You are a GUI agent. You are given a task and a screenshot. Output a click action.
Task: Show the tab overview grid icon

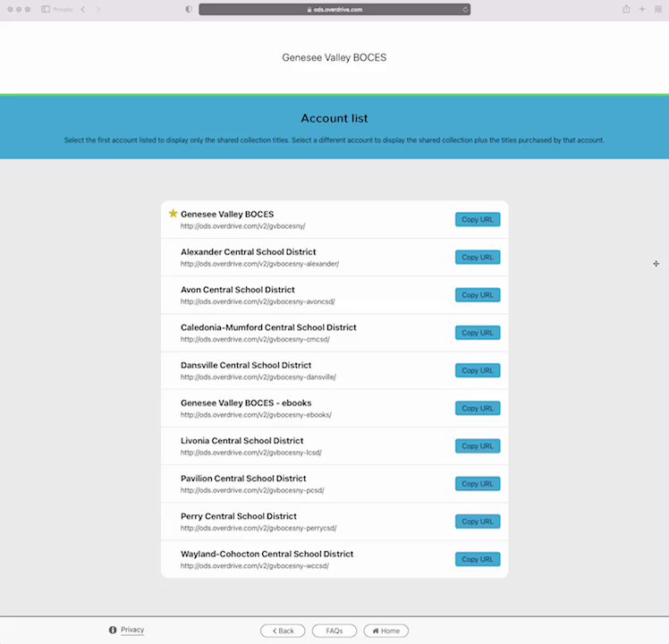pos(658,9)
